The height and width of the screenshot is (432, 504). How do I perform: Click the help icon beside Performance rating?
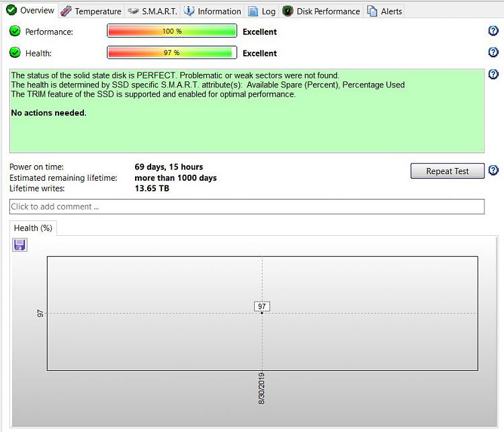[x=493, y=31]
